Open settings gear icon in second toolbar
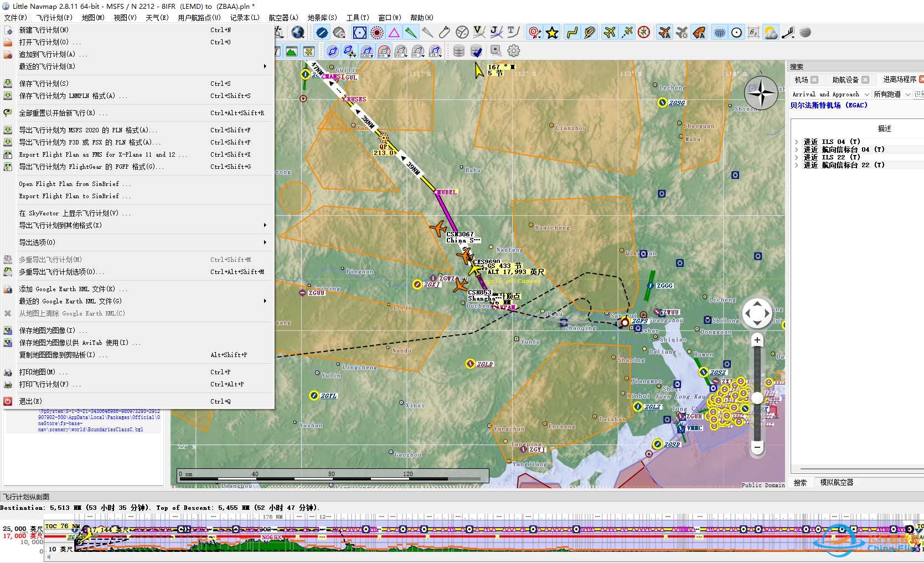 pyautogui.click(x=514, y=51)
